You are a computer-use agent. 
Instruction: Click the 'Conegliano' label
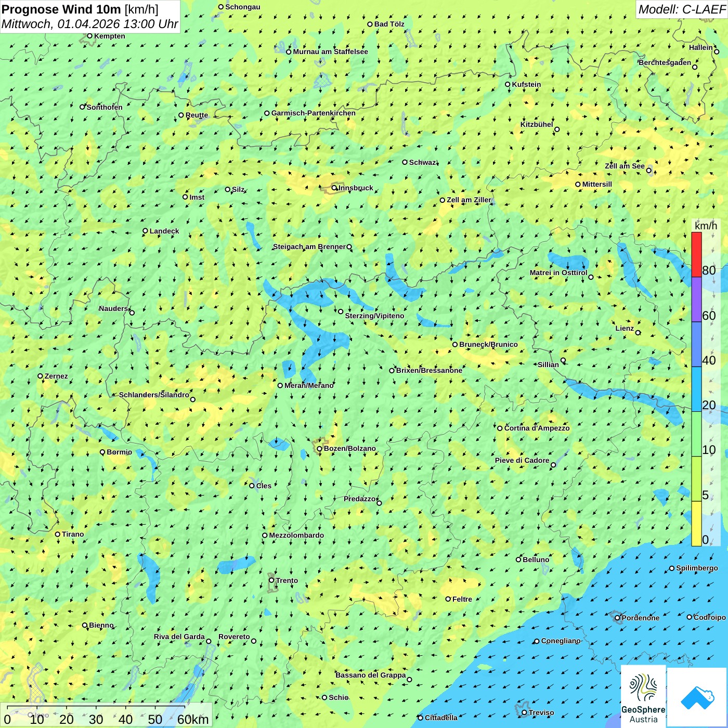[x=561, y=641]
